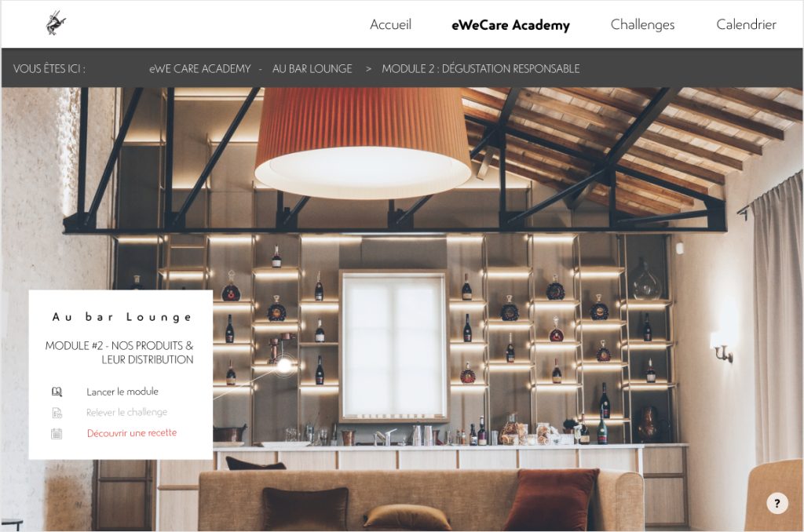Click the document icon beside Relever le challenge

(57, 413)
